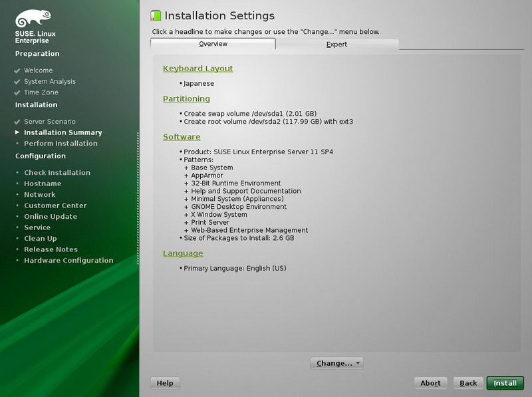532x397 pixels.
Task: Select the Clean Up step in sidebar
Action: [x=41, y=239]
